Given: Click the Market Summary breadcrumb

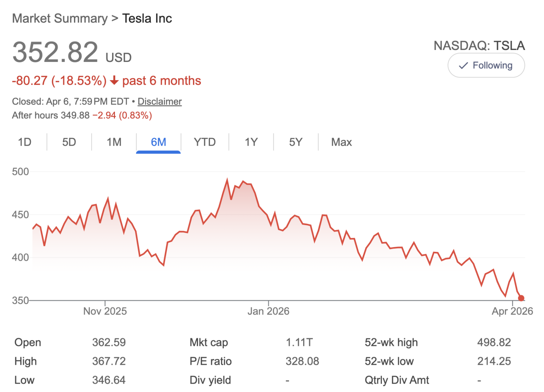Looking at the screenshot, I should 59,18.
